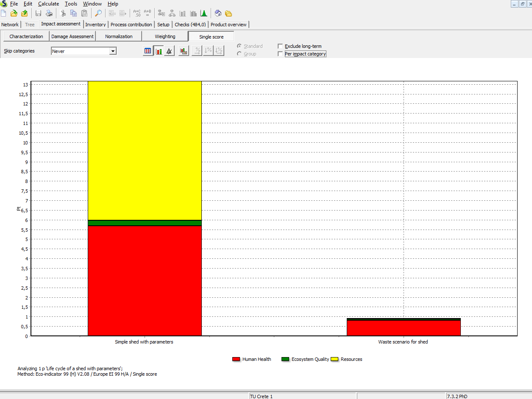This screenshot has width=532, height=399.
Task: Open the Process contribution tab
Action: 131,25
